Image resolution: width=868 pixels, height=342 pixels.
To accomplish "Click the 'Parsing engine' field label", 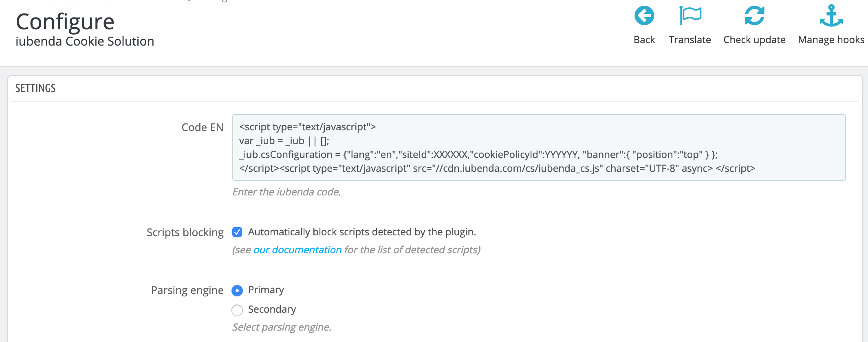I will point(187,290).
